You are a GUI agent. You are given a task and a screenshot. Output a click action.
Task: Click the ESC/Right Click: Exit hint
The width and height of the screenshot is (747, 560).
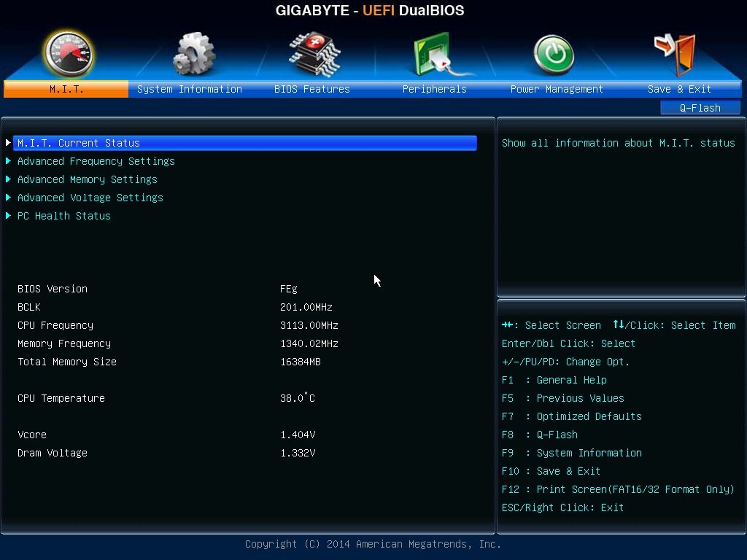(x=562, y=507)
